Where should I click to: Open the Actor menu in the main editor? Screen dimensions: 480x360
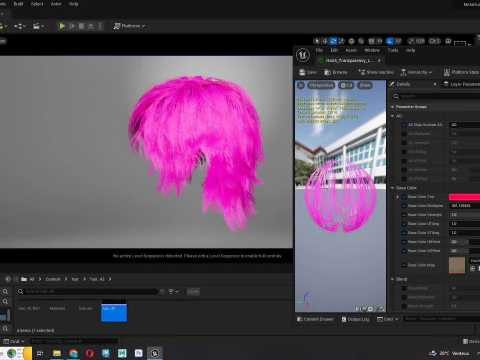tap(56, 4)
